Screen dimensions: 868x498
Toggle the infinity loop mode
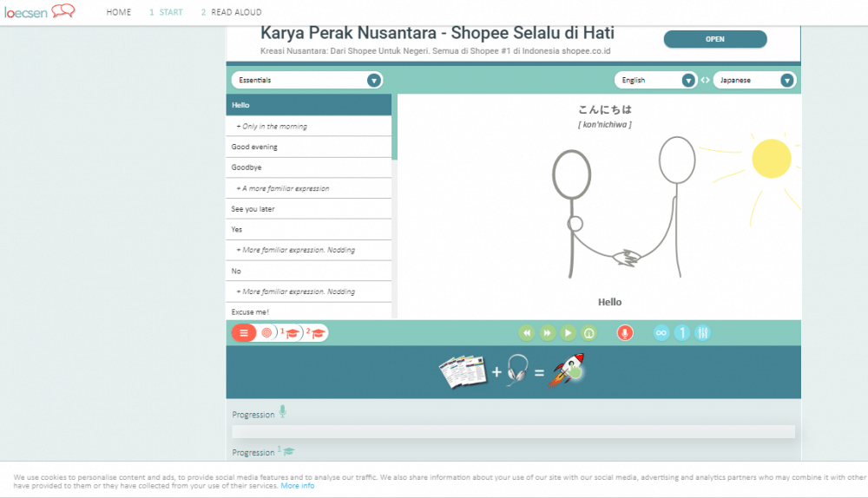661,332
